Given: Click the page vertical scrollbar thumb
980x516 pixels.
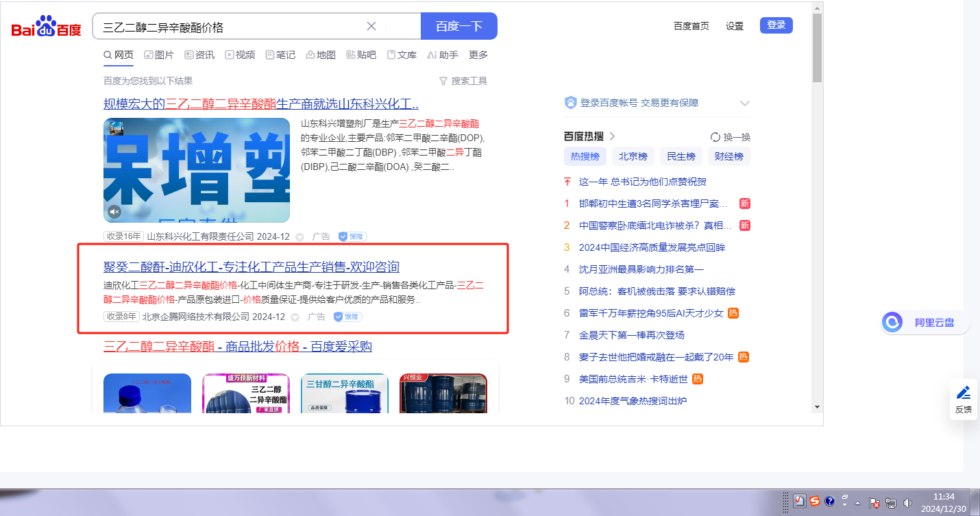Looking at the screenshot, I should point(817,48).
